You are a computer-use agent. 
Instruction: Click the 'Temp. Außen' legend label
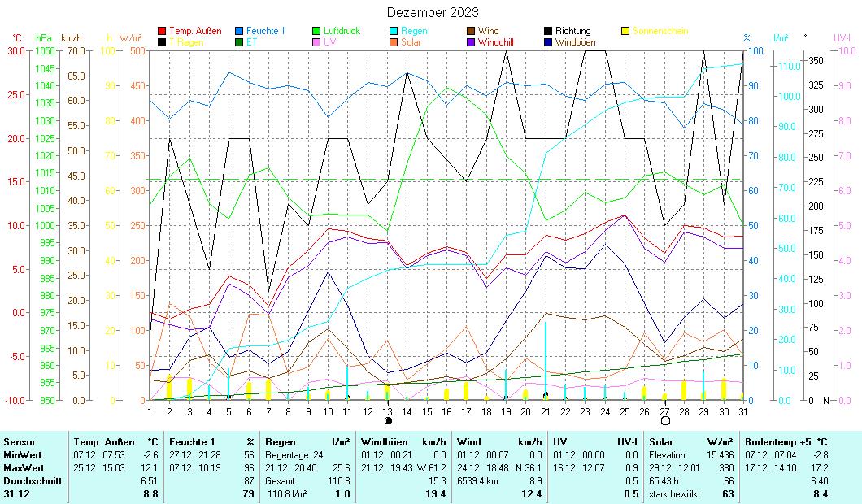click(195, 31)
